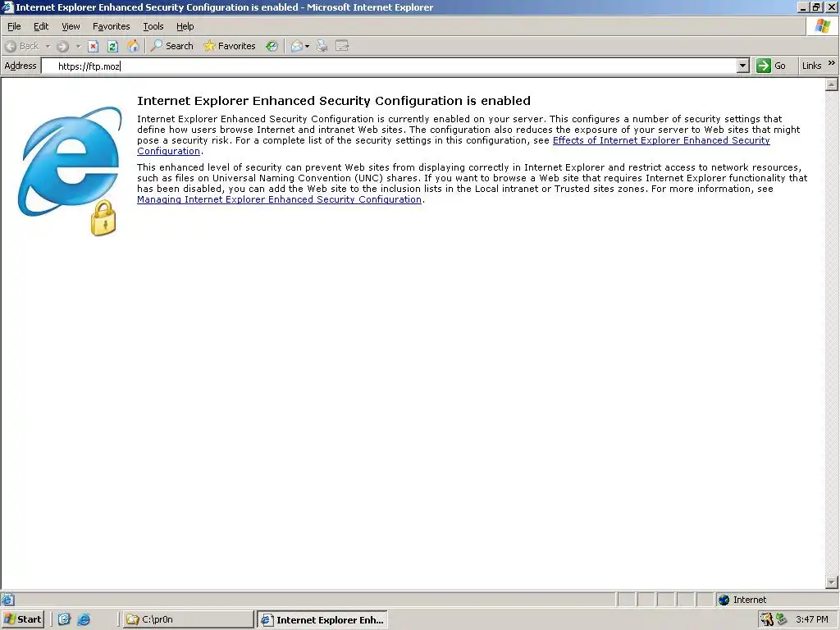Go to the Home page icon

(133, 46)
